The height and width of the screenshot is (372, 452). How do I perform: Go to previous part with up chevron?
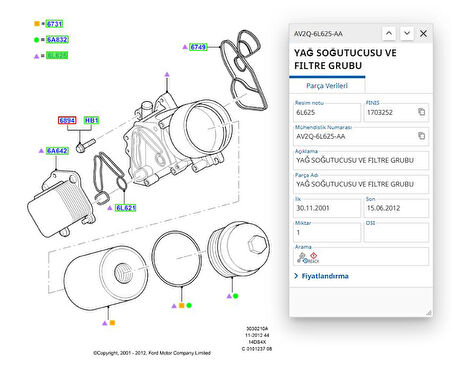point(389,33)
